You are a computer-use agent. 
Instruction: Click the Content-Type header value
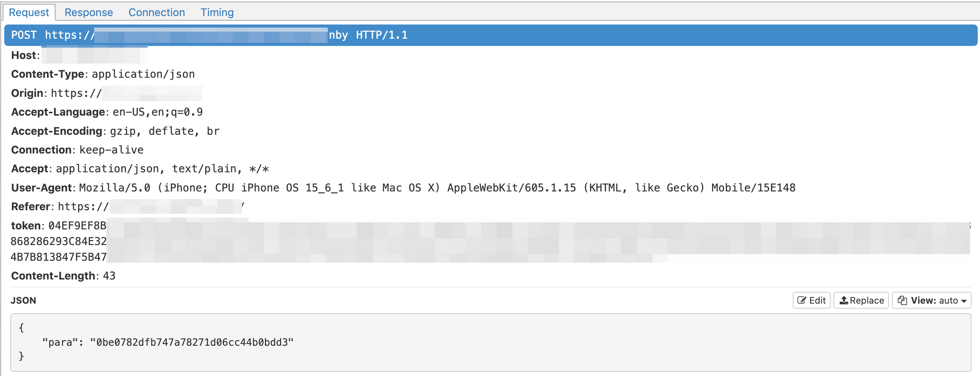point(144,74)
